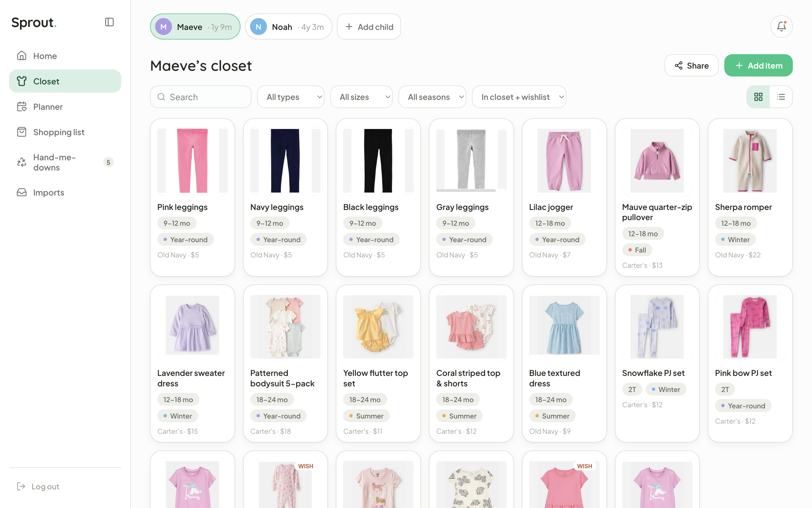Go to Home in sidebar
This screenshot has width=812, height=508.
[x=65, y=56]
